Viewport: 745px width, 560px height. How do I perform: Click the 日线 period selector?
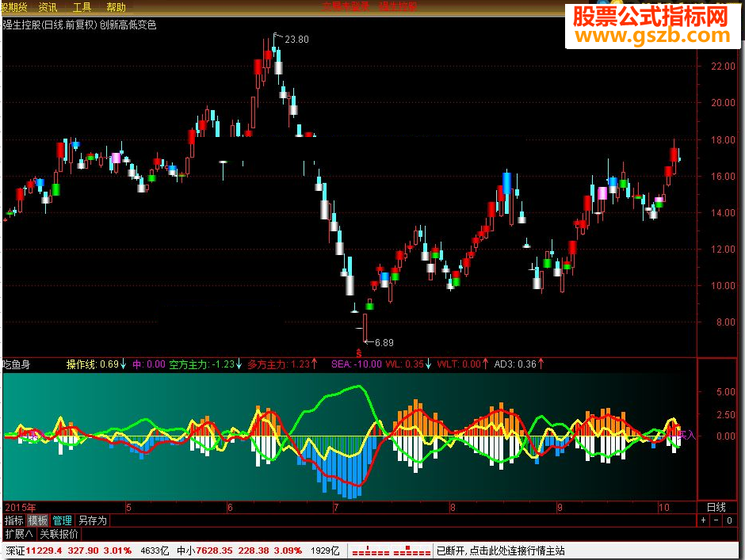[x=716, y=507]
